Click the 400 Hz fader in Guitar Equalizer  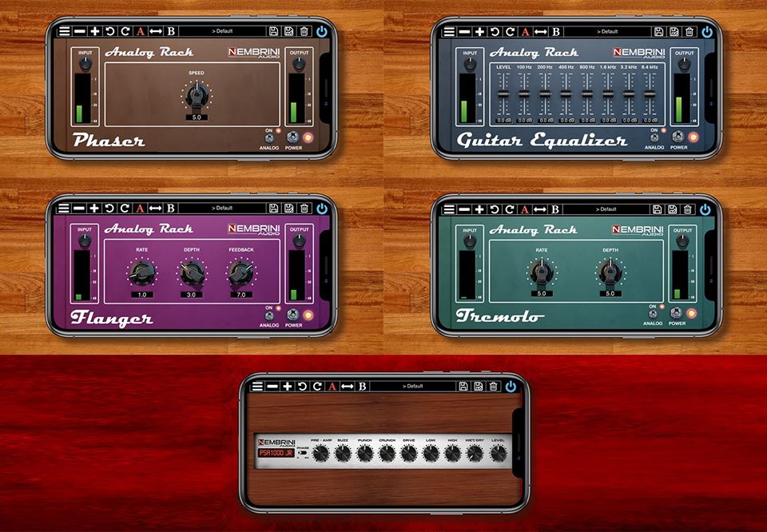[566, 94]
